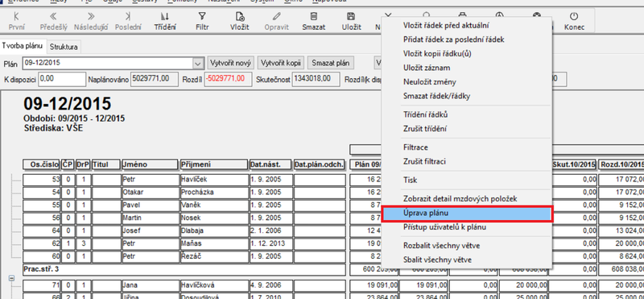The image size is (644, 299).
Task: Click the Prac.stř. 3 group row
Action: 184,269
